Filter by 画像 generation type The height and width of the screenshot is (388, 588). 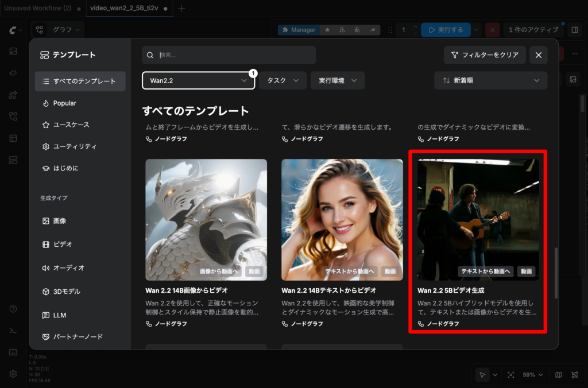(x=60, y=221)
